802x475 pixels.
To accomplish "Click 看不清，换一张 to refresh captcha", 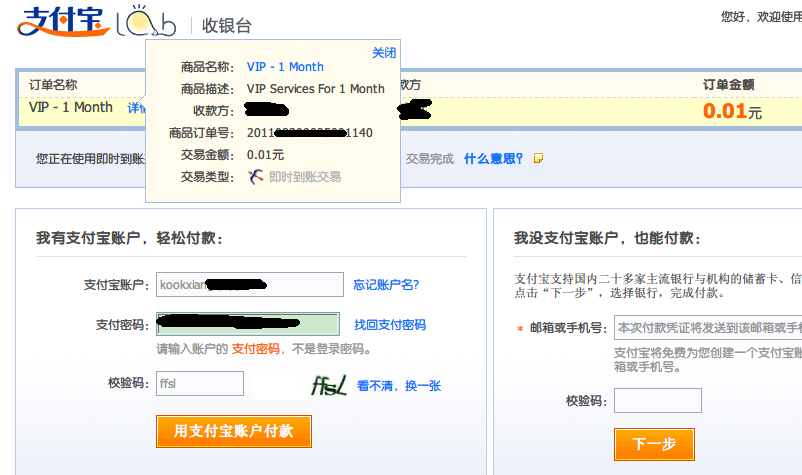I will 398,386.
